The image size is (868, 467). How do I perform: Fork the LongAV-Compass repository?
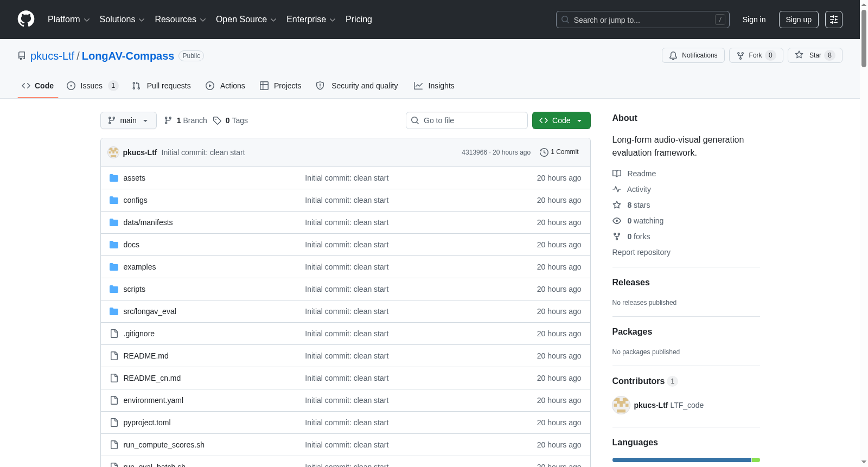(756, 55)
